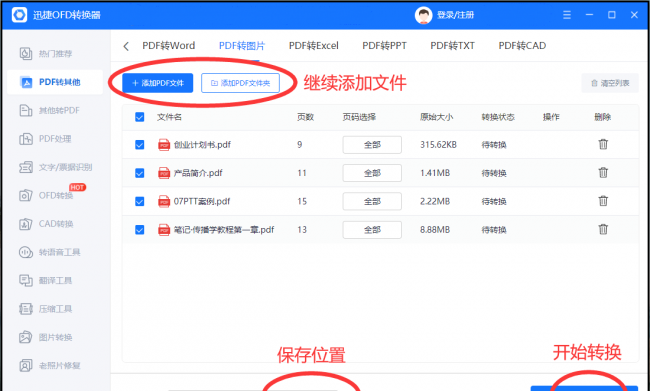Click size value 1.41MB
The image size is (650, 391).
[x=435, y=173]
